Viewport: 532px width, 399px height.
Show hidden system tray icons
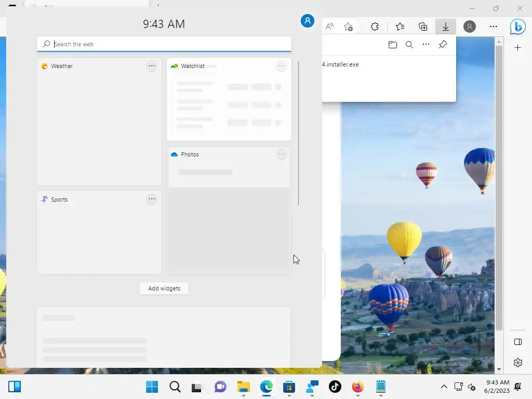[x=444, y=387]
